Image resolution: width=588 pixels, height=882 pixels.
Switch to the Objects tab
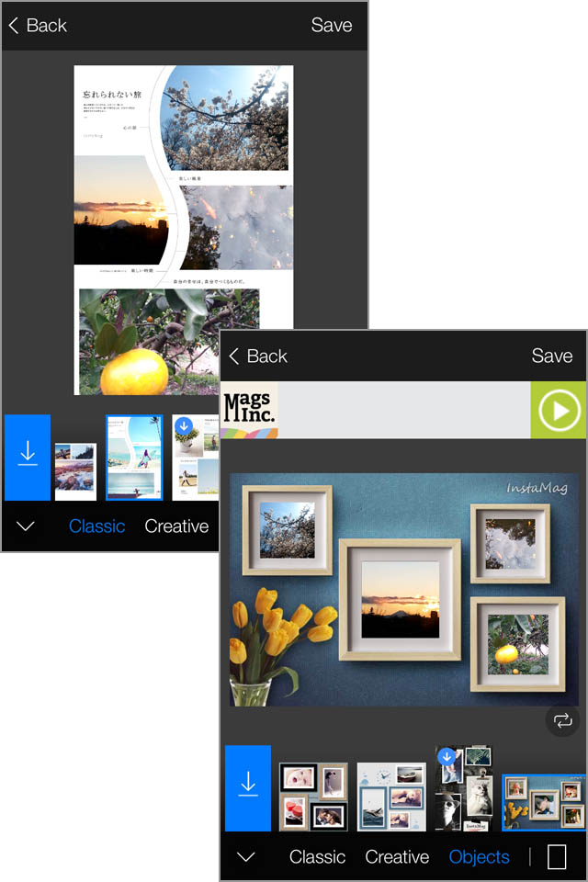479,856
